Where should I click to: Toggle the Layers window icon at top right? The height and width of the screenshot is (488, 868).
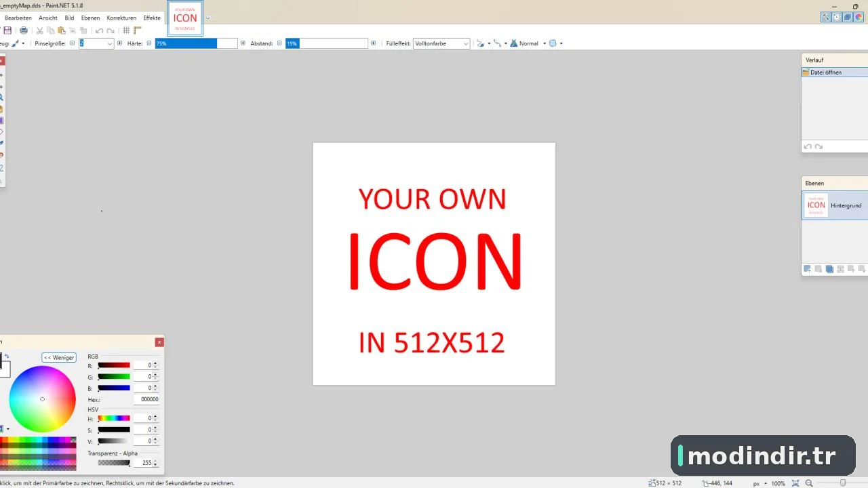(848, 18)
